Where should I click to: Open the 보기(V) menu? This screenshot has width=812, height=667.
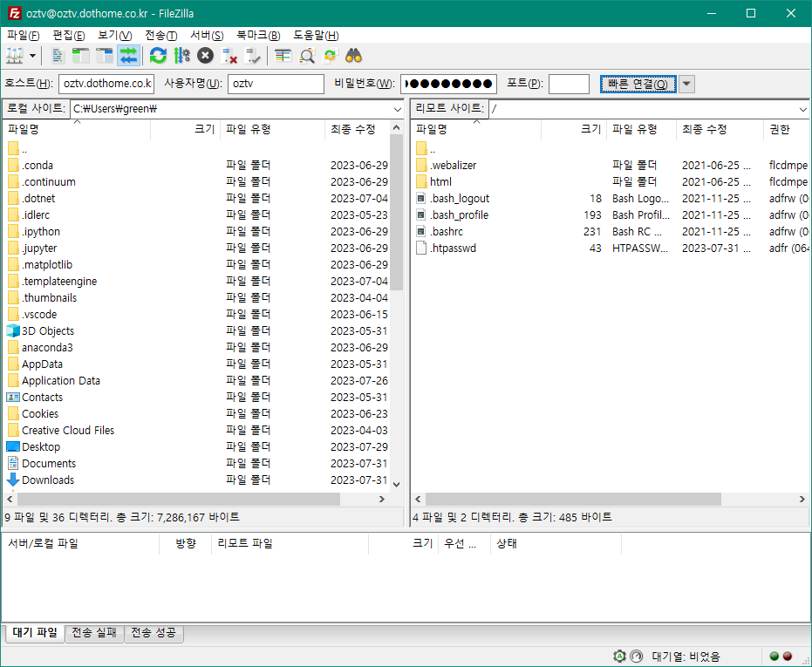(115, 35)
